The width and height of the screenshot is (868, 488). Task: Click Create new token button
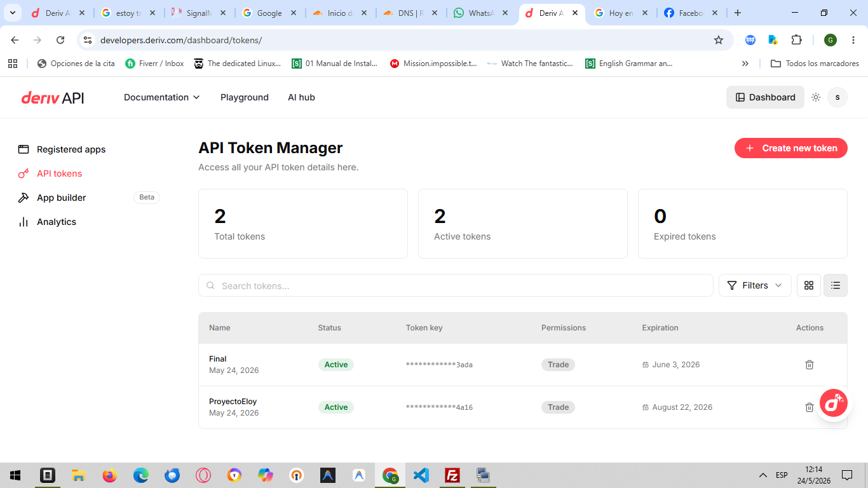pos(791,148)
